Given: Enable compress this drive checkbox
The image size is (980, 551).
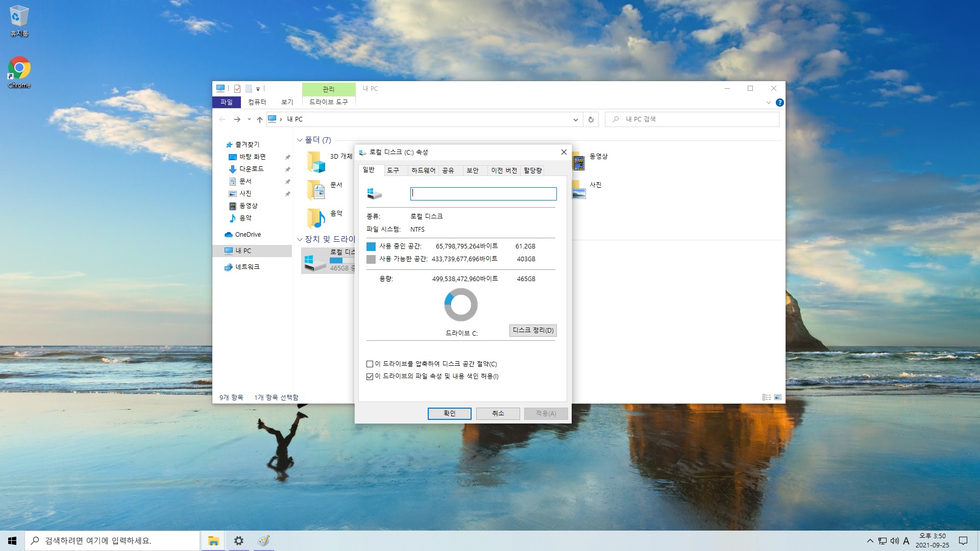Looking at the screenshot, I should pos(370,364).
